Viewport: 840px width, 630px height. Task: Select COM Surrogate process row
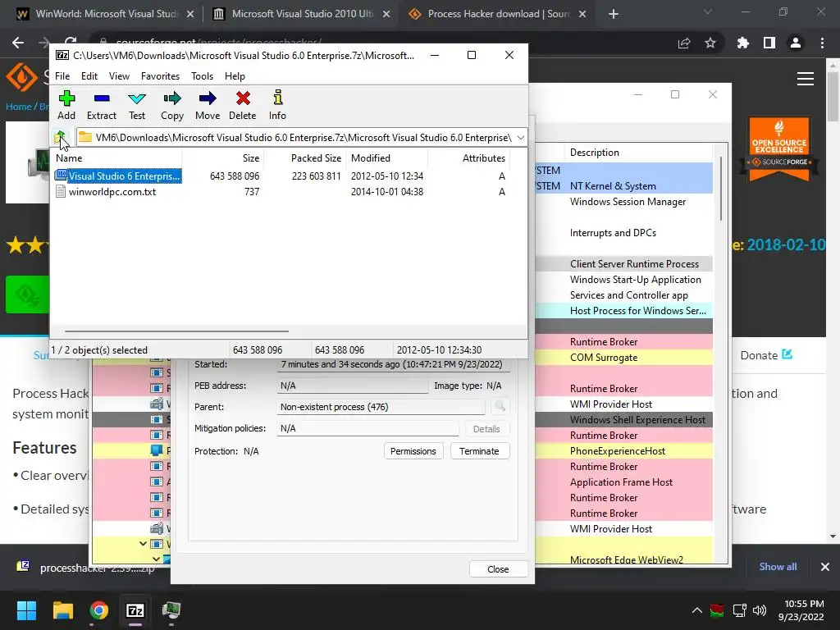(624, 358)
